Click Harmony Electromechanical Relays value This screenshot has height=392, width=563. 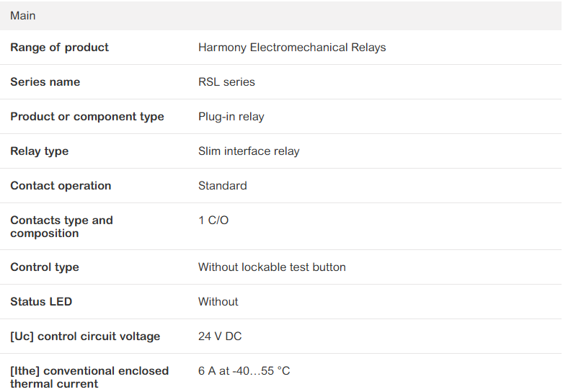(x=292, y=48)
